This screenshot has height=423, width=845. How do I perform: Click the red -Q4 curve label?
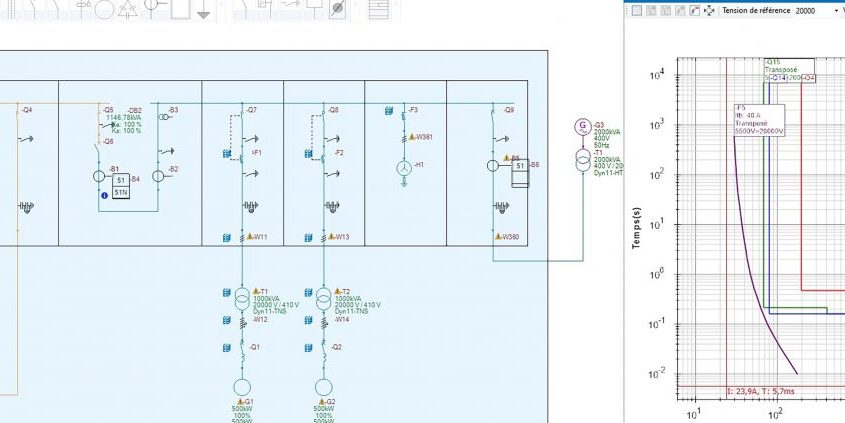pos(809,79)
